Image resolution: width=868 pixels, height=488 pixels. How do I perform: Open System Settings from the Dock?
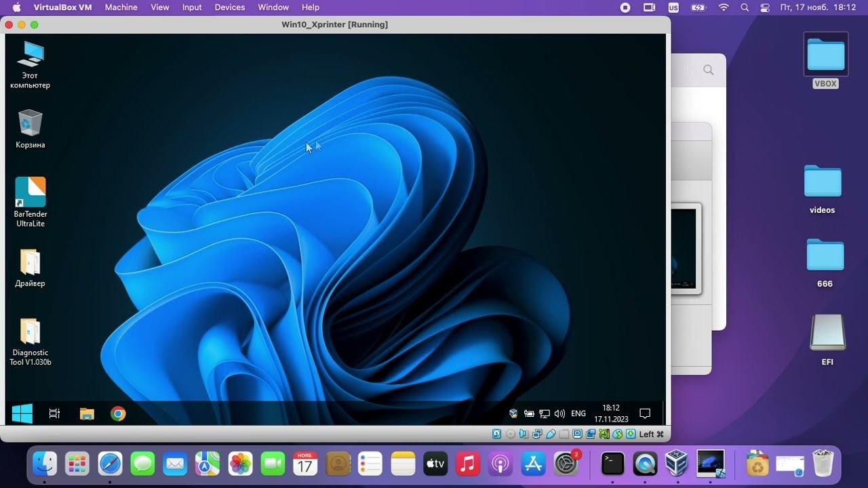[x=566, y=464]
